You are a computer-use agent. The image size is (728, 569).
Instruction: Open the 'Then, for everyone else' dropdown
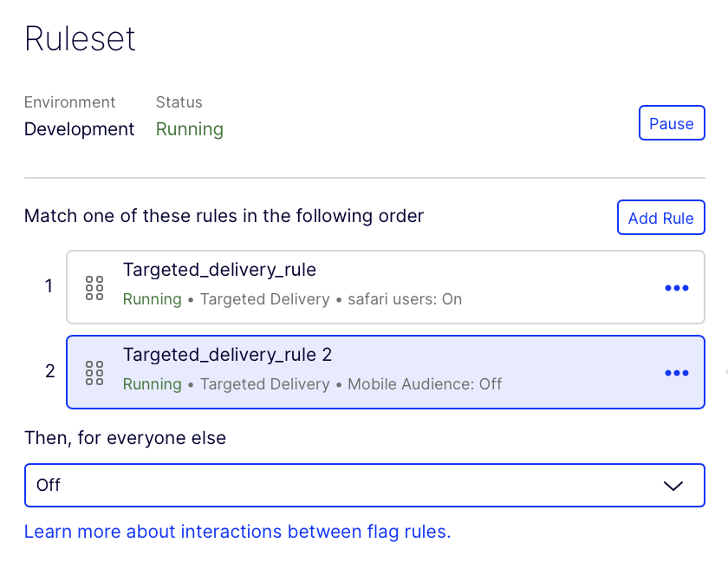click(x=364, y=486)
